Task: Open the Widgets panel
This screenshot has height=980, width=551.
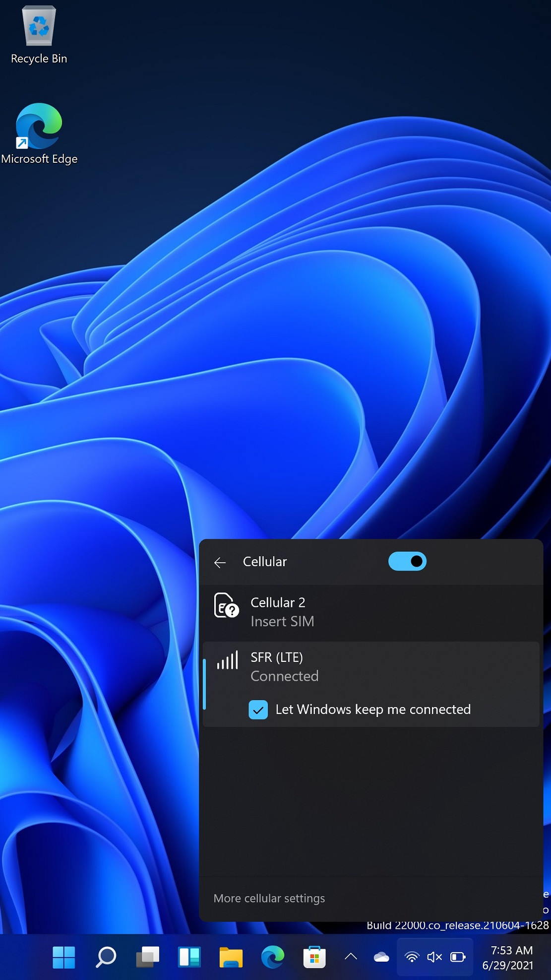Action: coord(189,957)
